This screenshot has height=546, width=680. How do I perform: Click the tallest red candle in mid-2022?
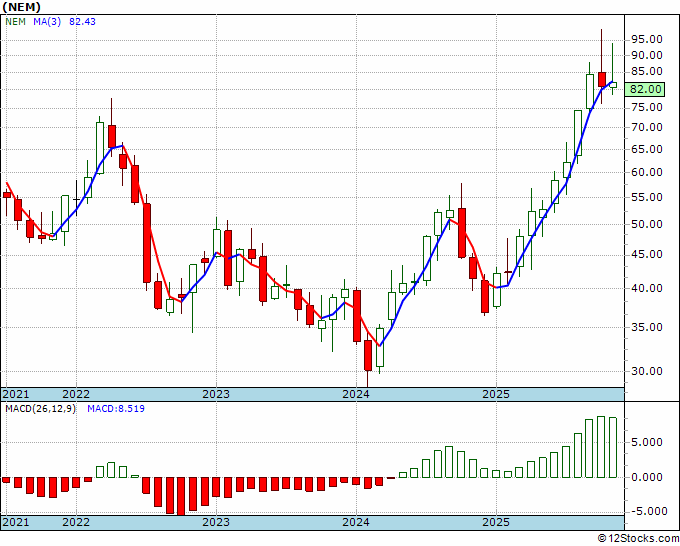(x=147, y=243)
